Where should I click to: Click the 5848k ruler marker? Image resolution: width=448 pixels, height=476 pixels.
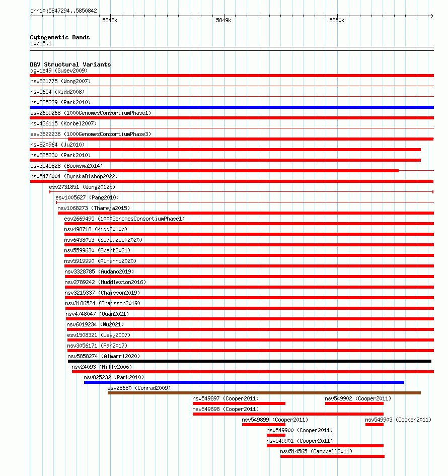pos(110,20)
